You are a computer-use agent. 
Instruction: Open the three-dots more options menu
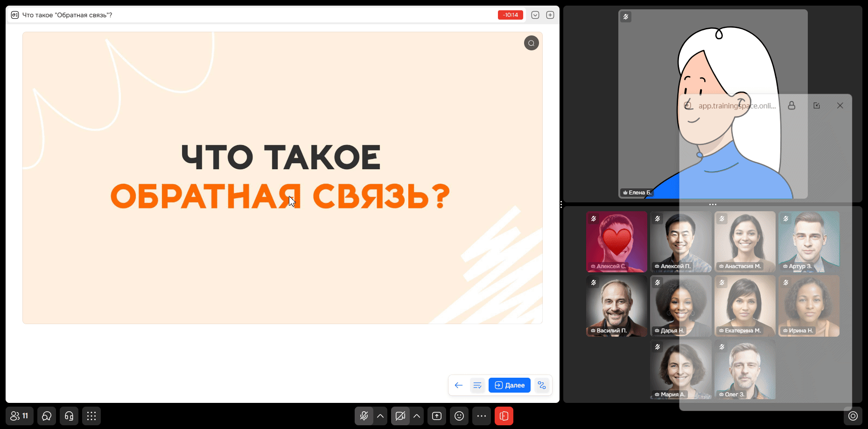(x=482, y=416)
